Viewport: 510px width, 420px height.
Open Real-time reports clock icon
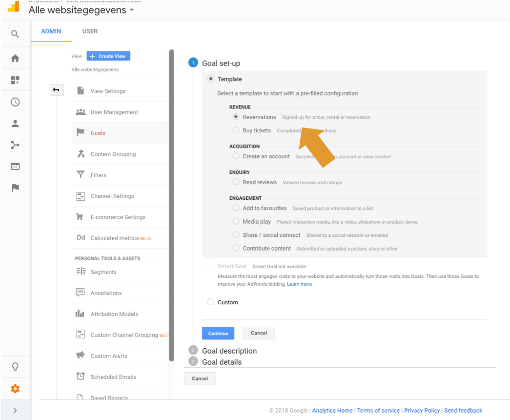pos(15,102)
